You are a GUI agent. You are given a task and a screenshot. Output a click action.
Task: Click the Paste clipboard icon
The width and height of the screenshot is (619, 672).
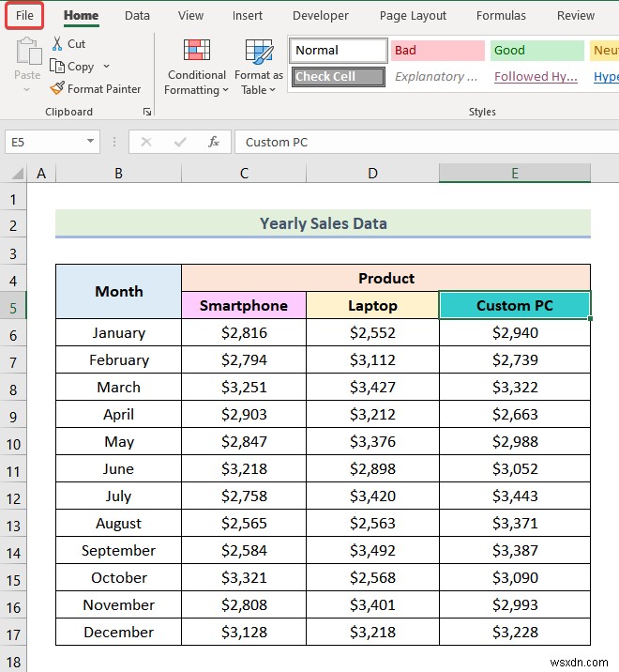(x=28, y=52)
